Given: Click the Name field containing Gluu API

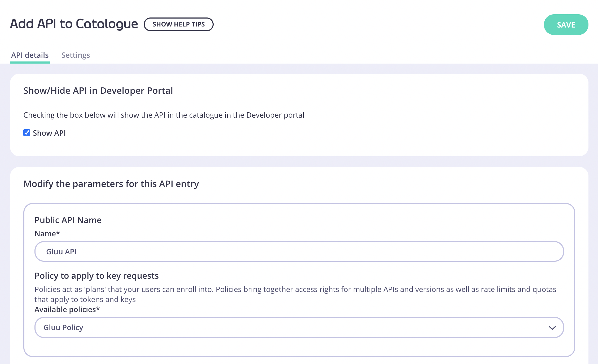Looking at the screenshot, I should 299,251.
